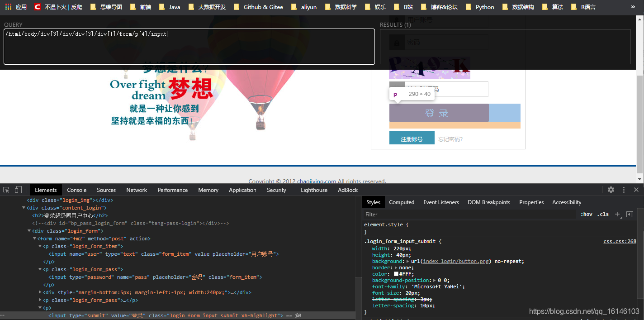Open the 博客&论坛 bookmark folder

[439, 7]
